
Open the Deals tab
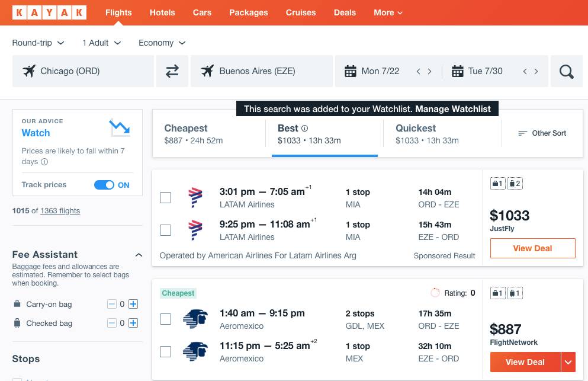345,12
